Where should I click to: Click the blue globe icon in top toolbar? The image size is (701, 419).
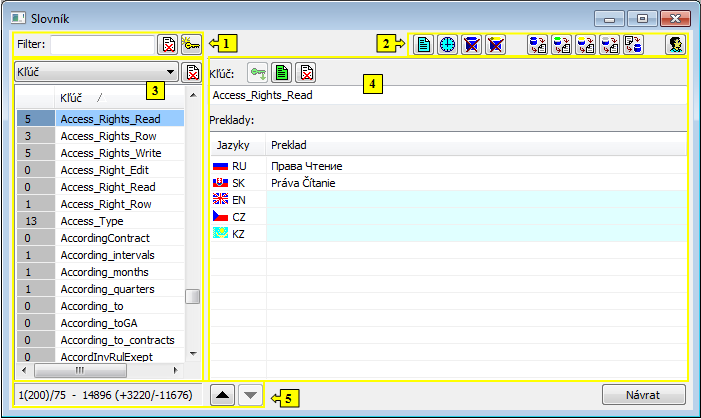point(448,45)
